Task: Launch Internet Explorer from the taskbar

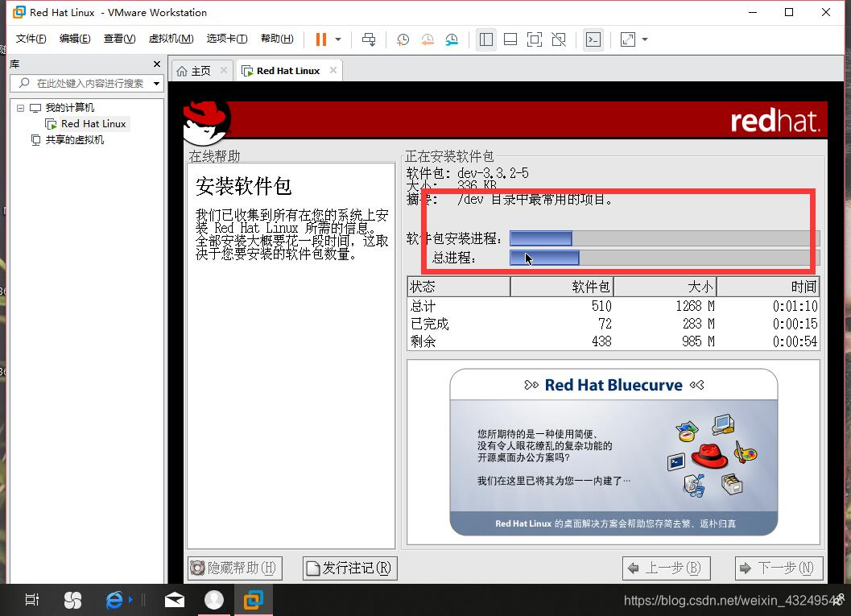Action: click(x=114, y=600)
